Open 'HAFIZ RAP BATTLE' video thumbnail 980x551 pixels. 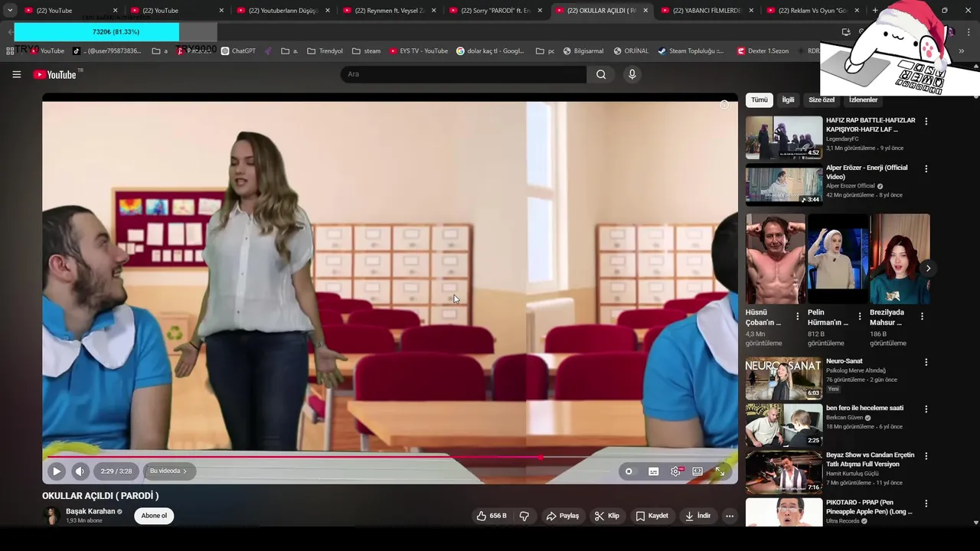pyautogui.click(x=784, y=138)
